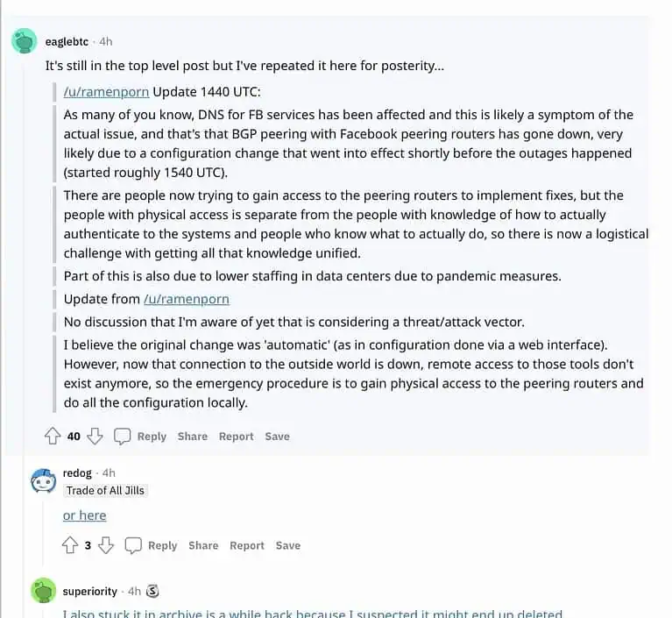Downvote redog's comment

(x=106, y=545)
